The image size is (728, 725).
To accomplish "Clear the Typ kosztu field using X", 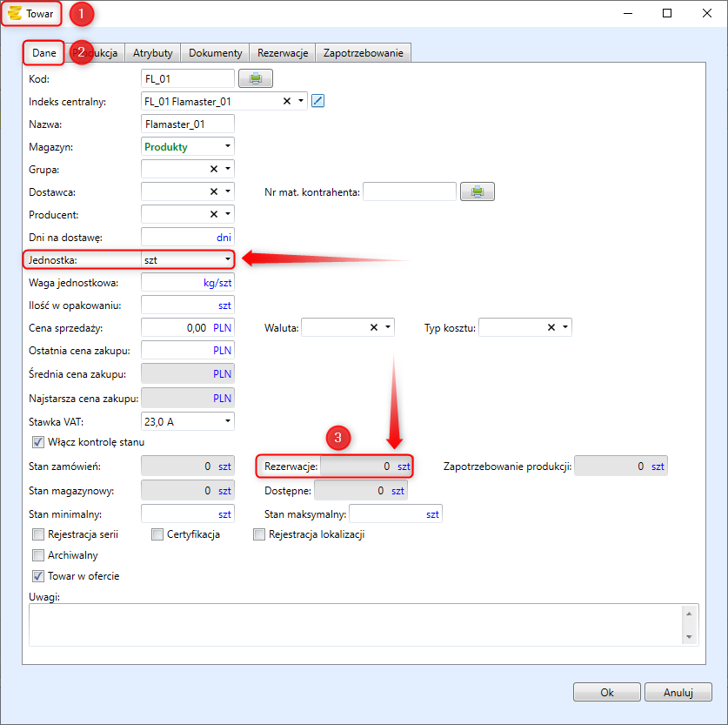I will (551, 327).
